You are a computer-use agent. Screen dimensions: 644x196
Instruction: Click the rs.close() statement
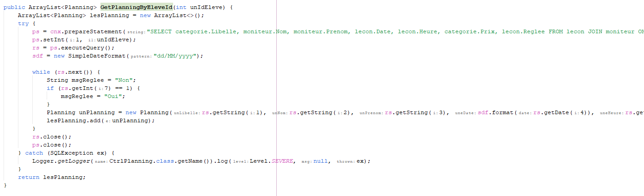pos(52,137)
